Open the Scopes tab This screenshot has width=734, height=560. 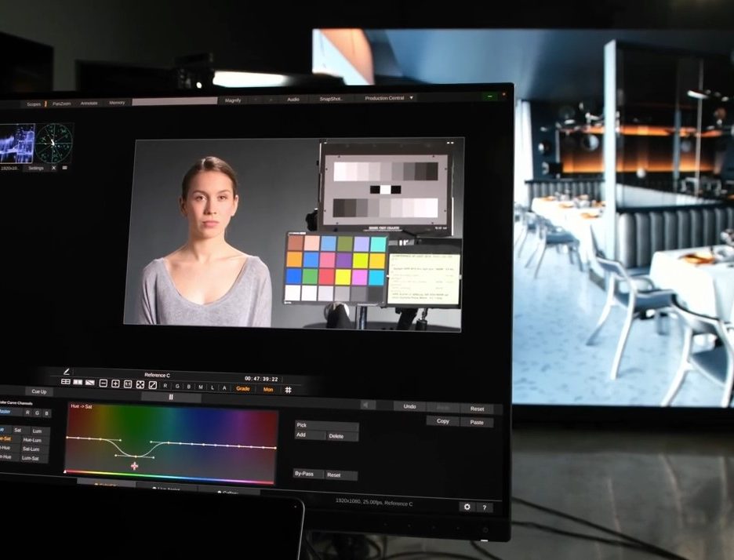pyautogui.click(x=34, y=104)
